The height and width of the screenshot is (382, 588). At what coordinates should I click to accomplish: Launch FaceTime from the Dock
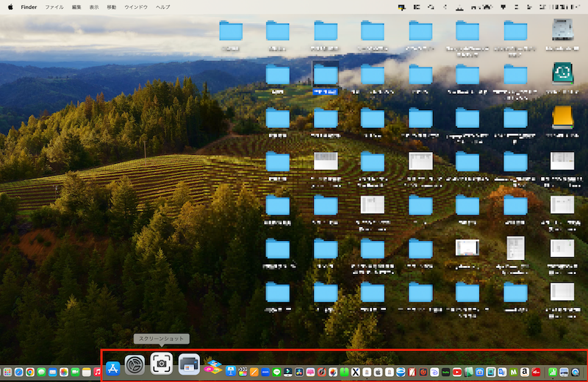pyautogui.click(x=75, y=372)
